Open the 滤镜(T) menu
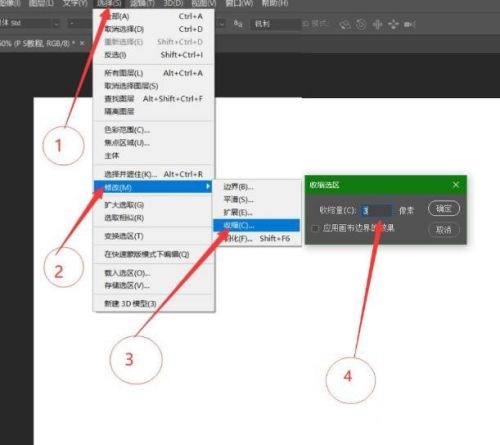The image size is (500, 445). [142, 3]
